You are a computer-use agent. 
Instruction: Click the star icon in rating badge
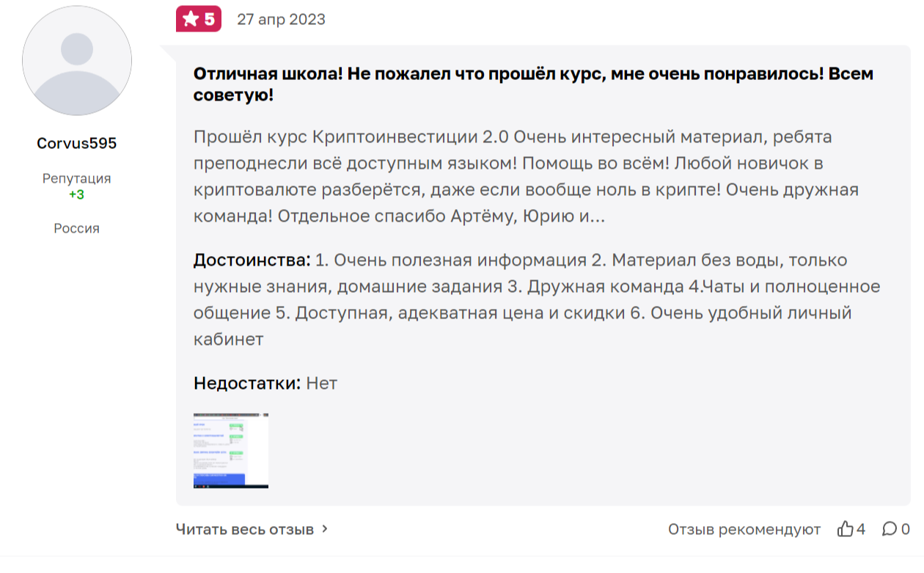tap(191, 19)
